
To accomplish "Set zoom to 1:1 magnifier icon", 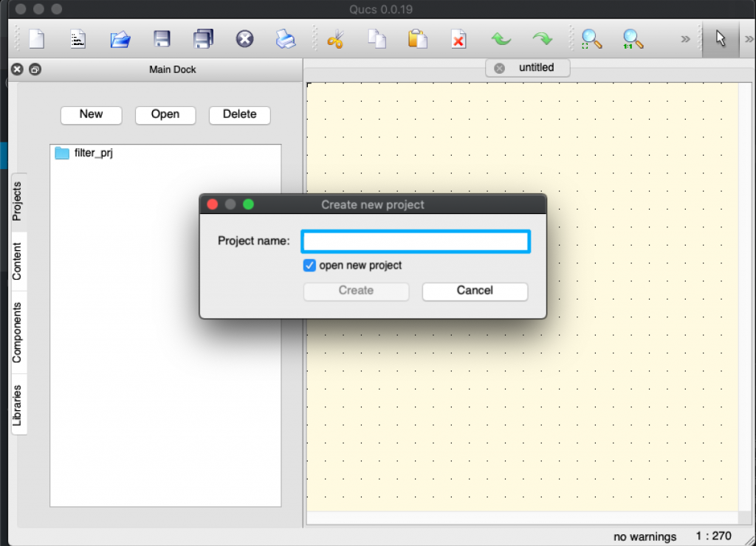I will coord(633,39).
